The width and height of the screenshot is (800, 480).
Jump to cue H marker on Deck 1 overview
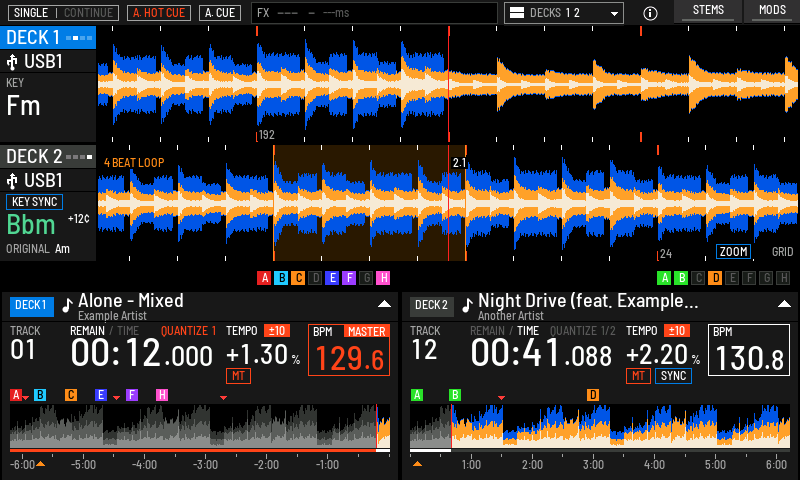162,395
